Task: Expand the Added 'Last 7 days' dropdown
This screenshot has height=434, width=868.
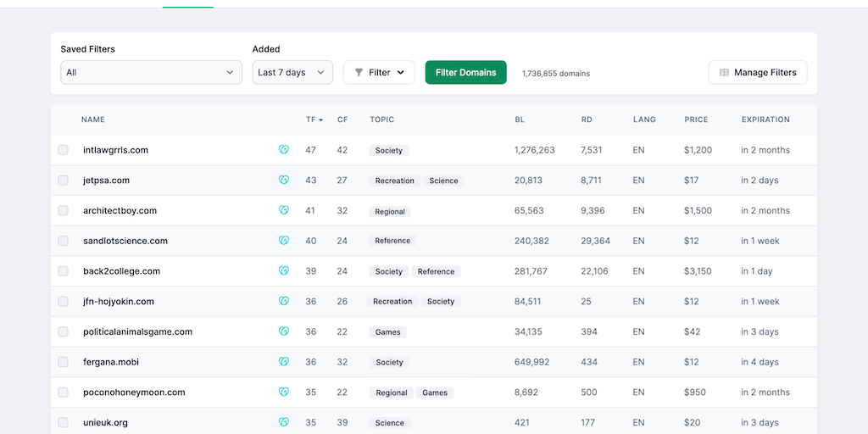Action: 292,73
